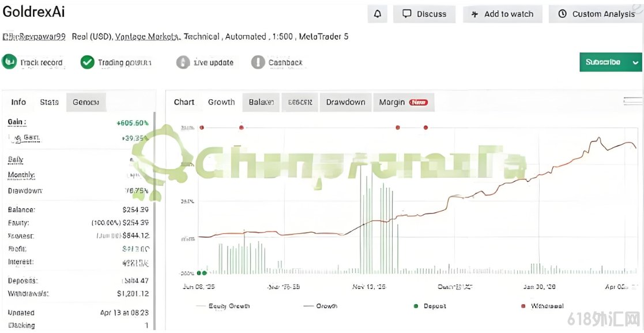The width and height of the screenshot is (644, 333).
Task: Click the Add to watch button
Action: coord(503,14)
